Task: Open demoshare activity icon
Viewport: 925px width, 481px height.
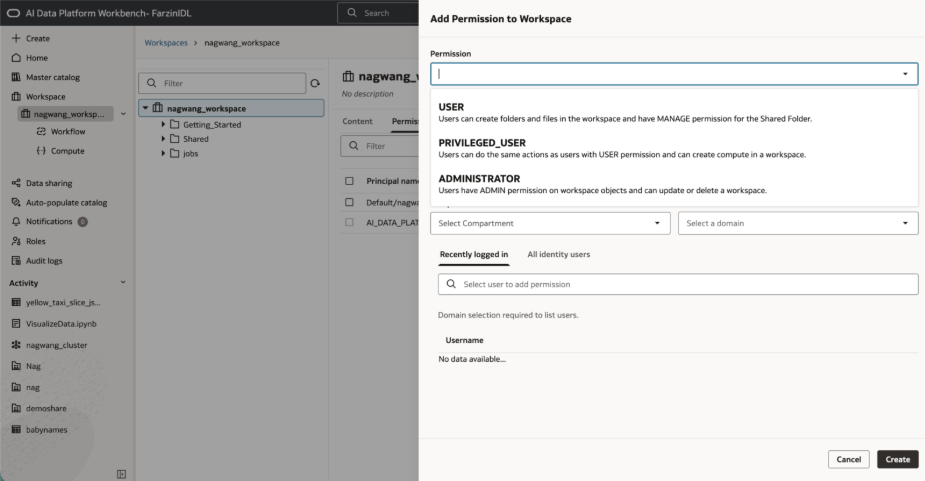Action: coord(16,408)
